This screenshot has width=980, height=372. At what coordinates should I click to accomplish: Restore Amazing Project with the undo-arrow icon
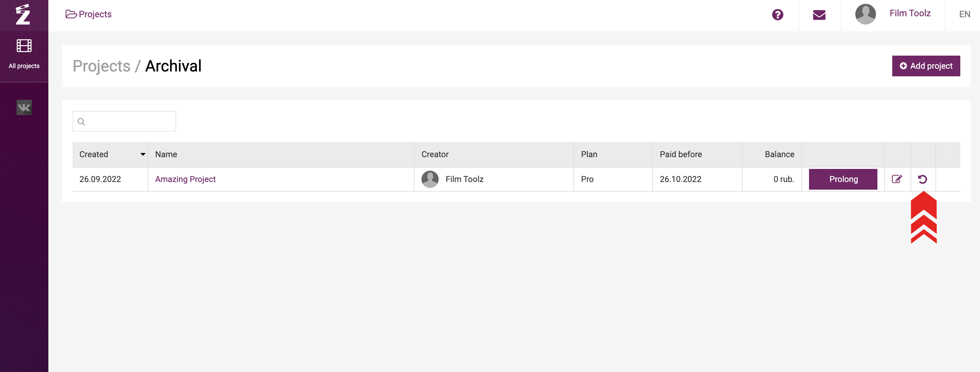point(922,179)
